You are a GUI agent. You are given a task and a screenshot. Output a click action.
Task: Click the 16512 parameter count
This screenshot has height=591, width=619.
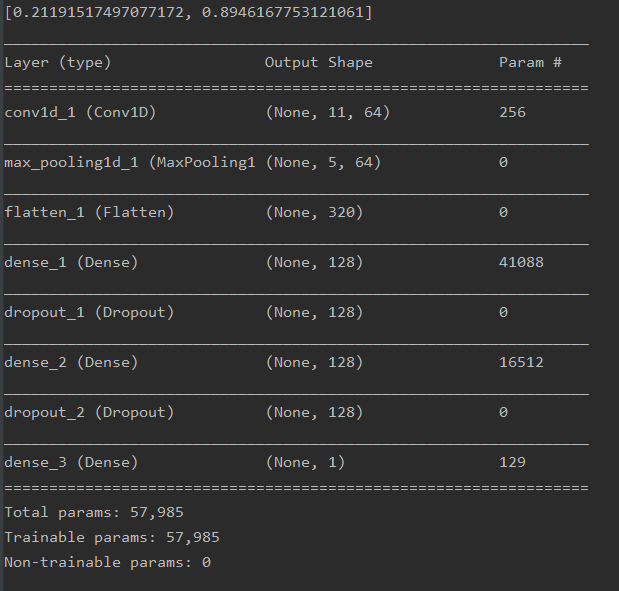[521, 362]
